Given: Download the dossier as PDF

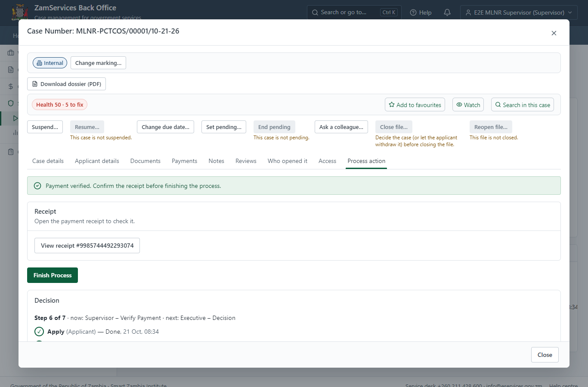Looking at the screenshot, I should tap(66, 84).
